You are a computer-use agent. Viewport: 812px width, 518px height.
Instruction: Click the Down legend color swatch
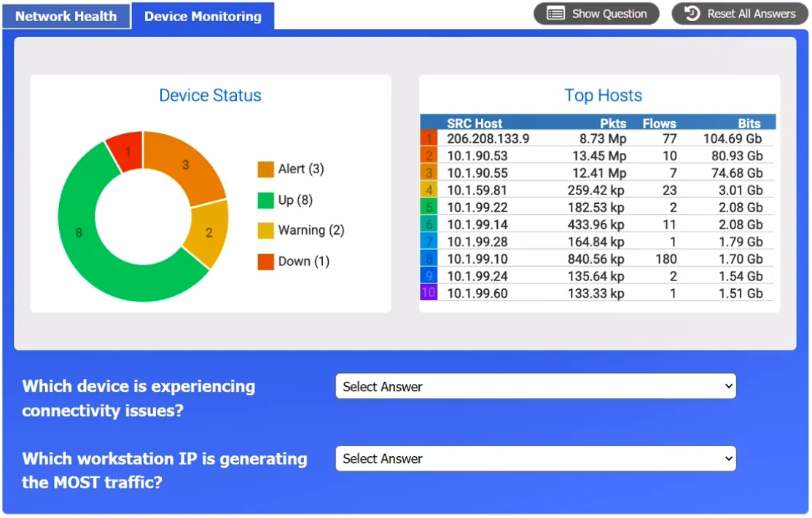click(x=265, y=262)
